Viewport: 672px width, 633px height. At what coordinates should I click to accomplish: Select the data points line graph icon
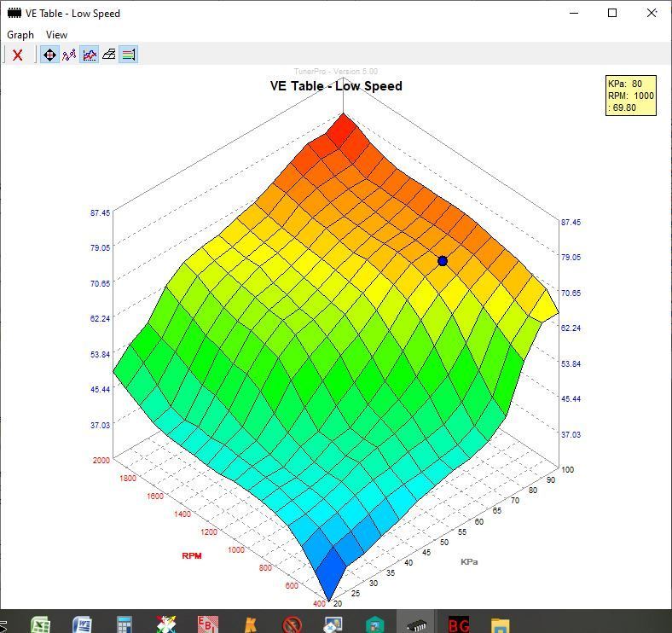click(69, 55)
